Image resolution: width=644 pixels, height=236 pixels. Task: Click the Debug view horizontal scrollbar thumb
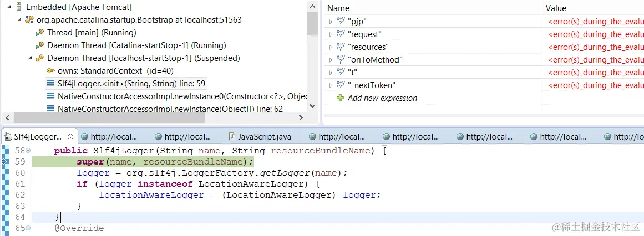tap(109, 118)
